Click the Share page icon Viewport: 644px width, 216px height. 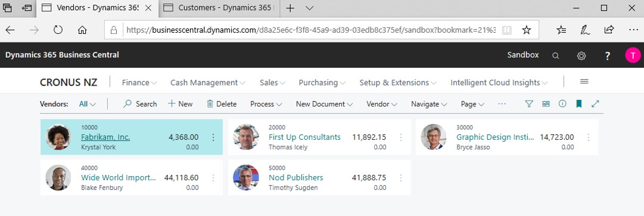(x=609, y=30)
